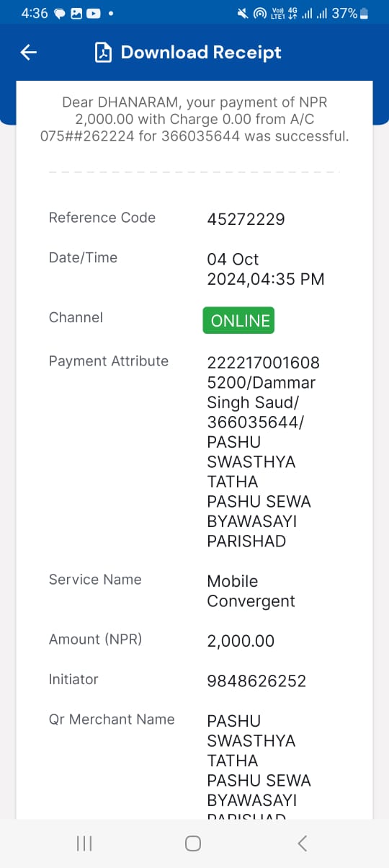Tap the back arrow icon
Screen dimensions: 389x868
pos(29,52)
